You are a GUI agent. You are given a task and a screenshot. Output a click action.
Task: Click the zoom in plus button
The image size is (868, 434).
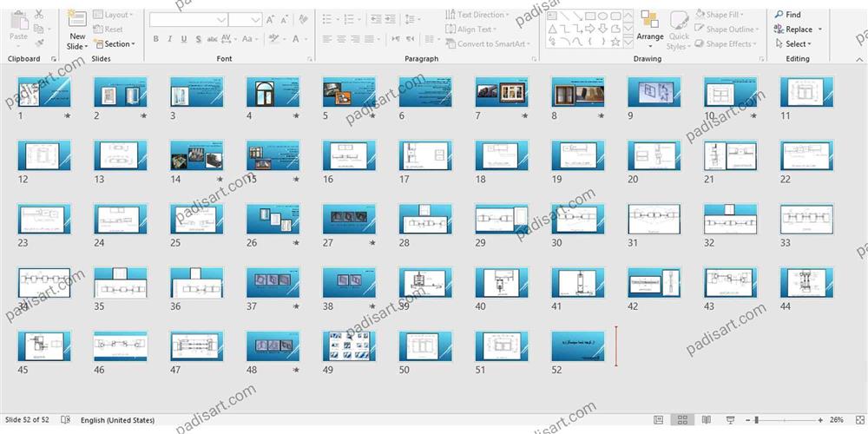pos(819,420)
